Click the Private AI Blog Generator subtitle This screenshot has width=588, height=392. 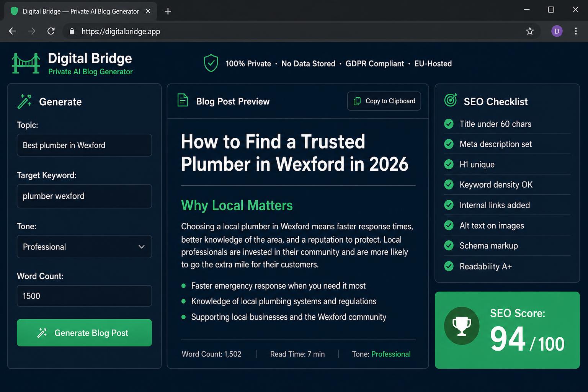click(x=90, y=72)
